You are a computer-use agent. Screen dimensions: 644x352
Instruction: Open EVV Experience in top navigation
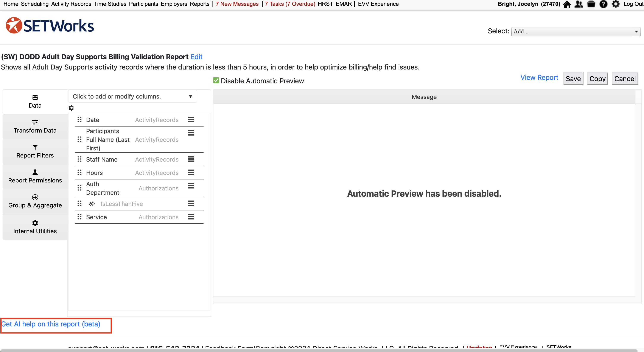(378, 4)
